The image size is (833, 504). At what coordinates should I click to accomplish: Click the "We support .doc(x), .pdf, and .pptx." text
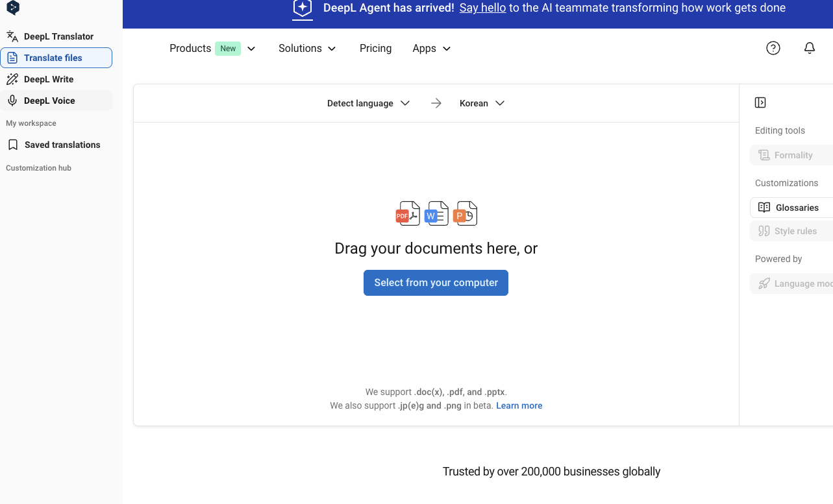tap(436, 392)
